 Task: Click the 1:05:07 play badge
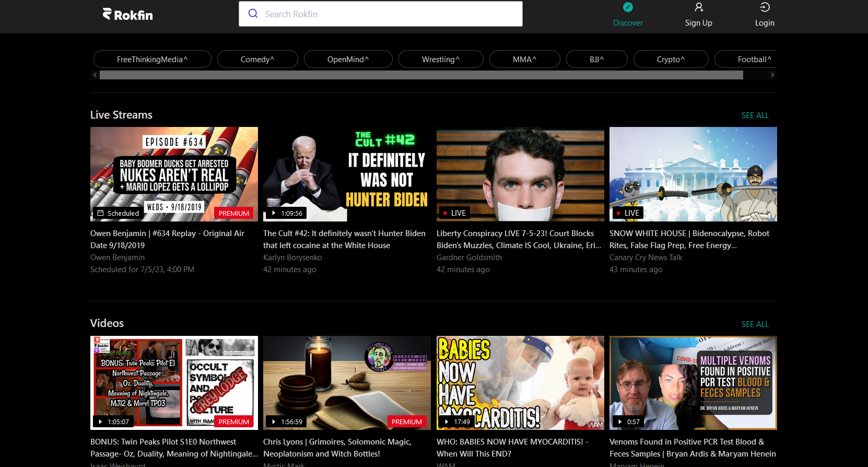113,422
